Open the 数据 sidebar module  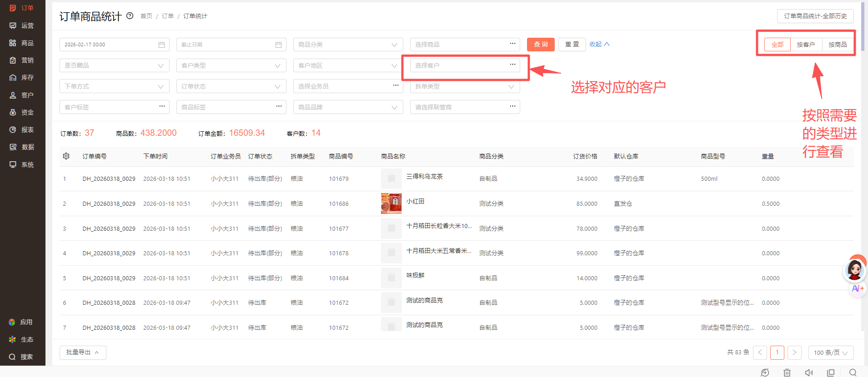(x=22, y=147)
